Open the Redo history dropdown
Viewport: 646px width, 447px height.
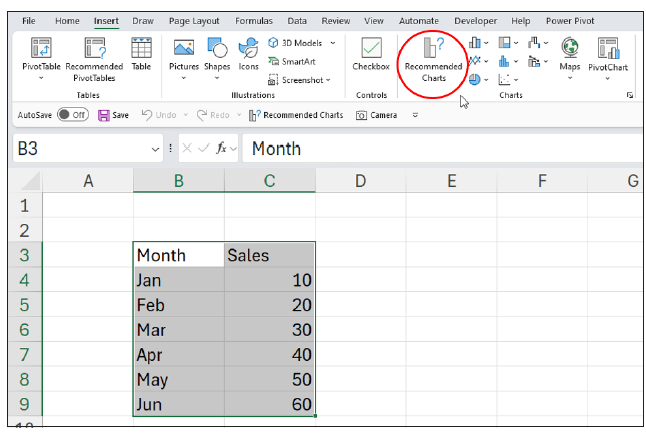239,115
